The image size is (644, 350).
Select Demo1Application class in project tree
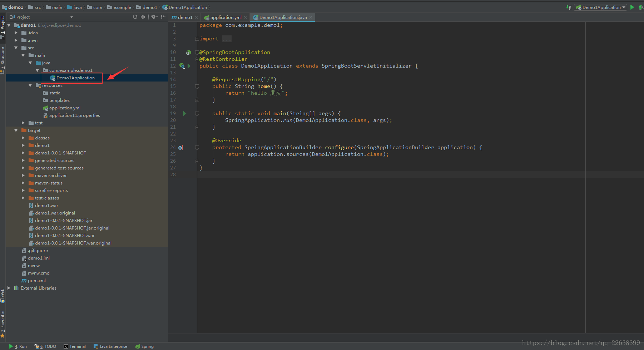click(72, 78)
